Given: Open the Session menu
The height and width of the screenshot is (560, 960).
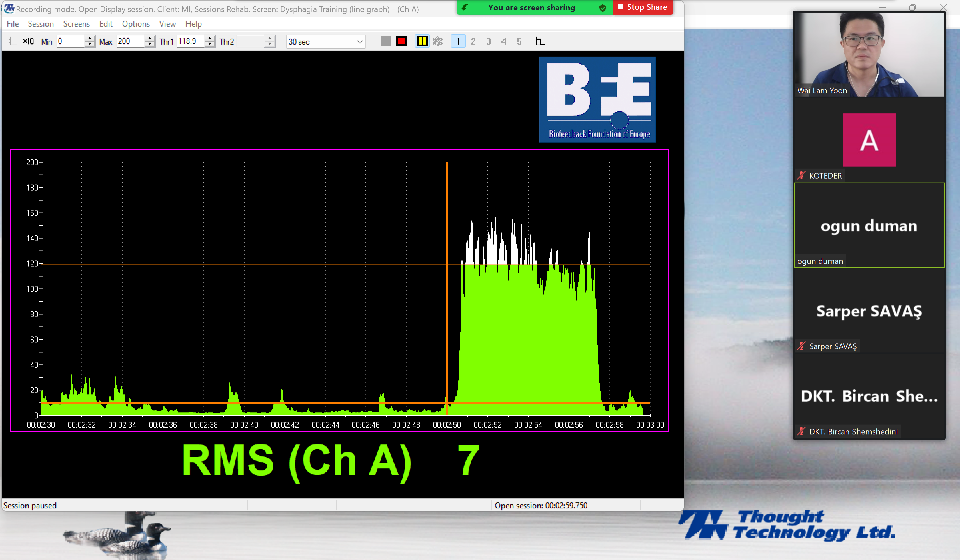Looking at the screenshot, I should 40,24.
